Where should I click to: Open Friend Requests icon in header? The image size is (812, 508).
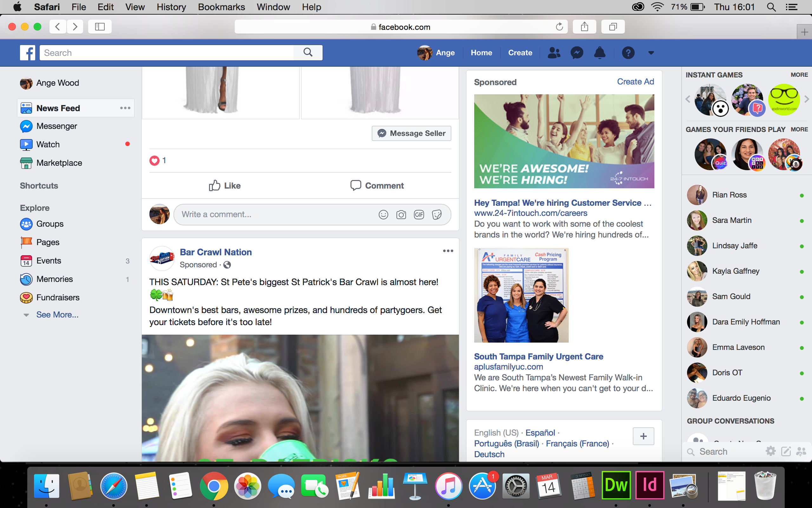tap(554, 53)
